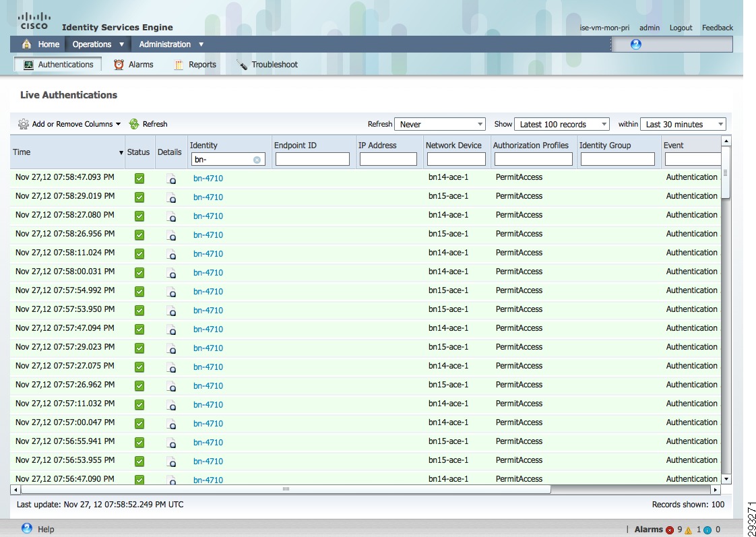Click the blue info alarms icon
Viewport: 756px width, 537px height.
tap(707, 530)
